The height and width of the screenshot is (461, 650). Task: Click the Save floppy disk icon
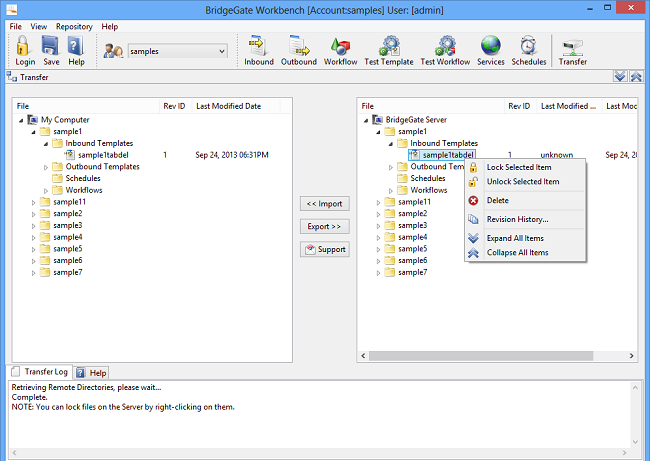pos(51,45)
